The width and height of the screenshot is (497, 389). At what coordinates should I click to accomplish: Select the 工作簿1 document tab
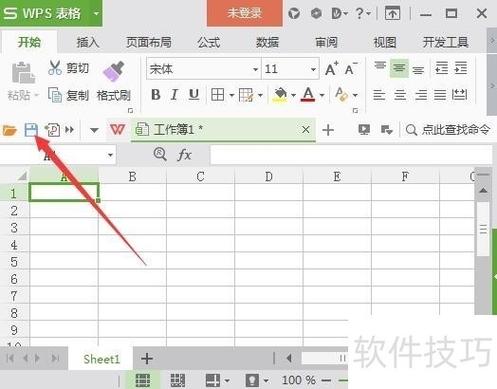point(223,130)
